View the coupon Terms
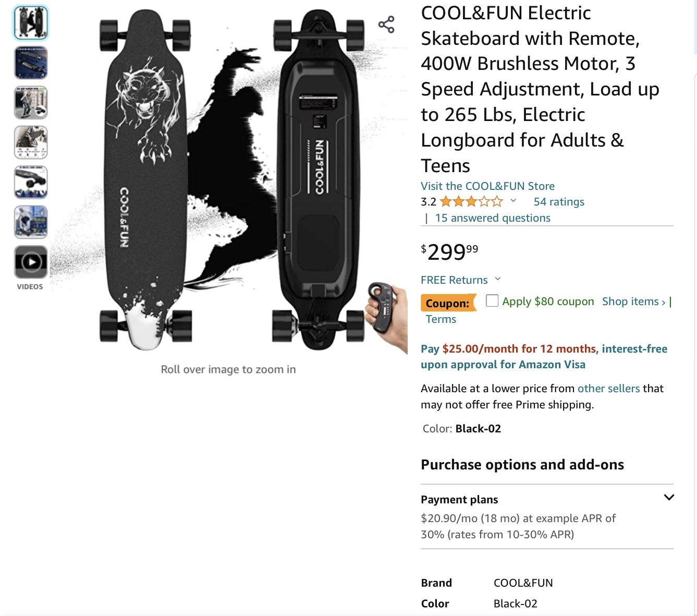This screenshot has height=616, width=697. point(441,319)
